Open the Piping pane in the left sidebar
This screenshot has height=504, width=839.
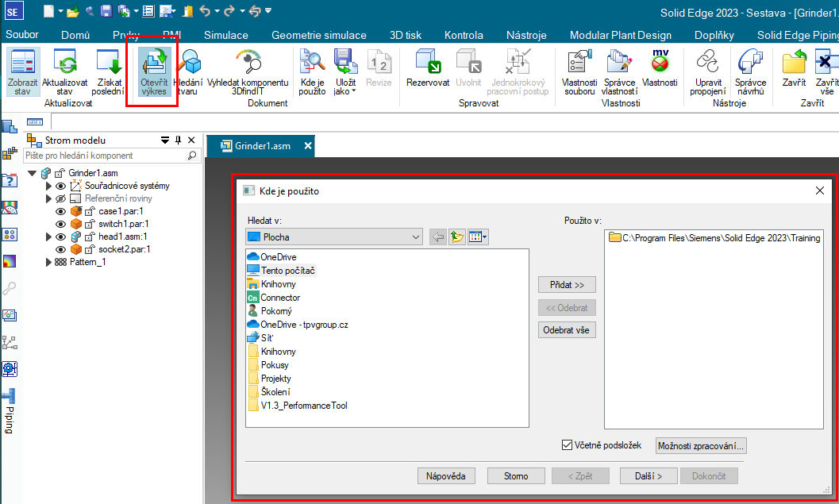click(x=9, y=412)
